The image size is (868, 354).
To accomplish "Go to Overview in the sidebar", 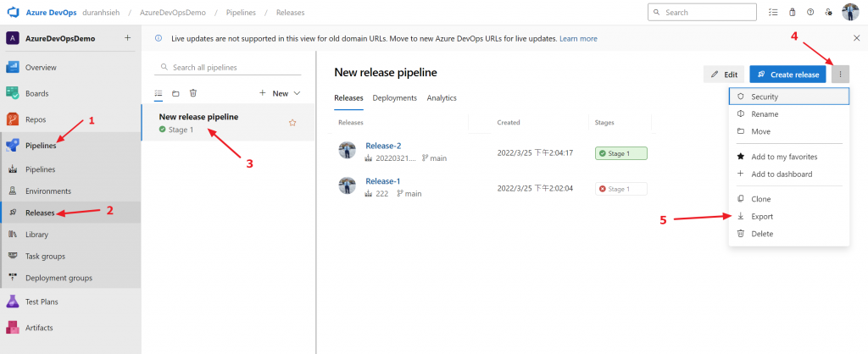I will click(x=70, y=68).
